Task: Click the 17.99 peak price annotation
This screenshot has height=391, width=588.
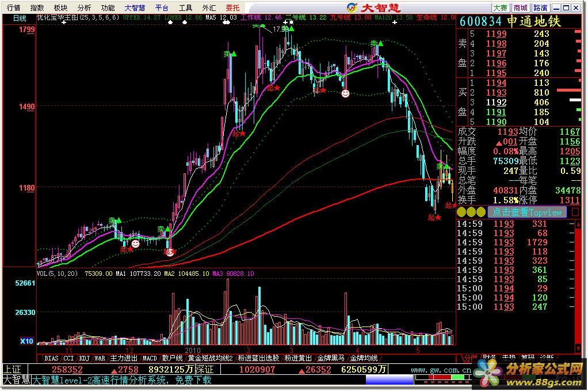Action: point(280,29)
